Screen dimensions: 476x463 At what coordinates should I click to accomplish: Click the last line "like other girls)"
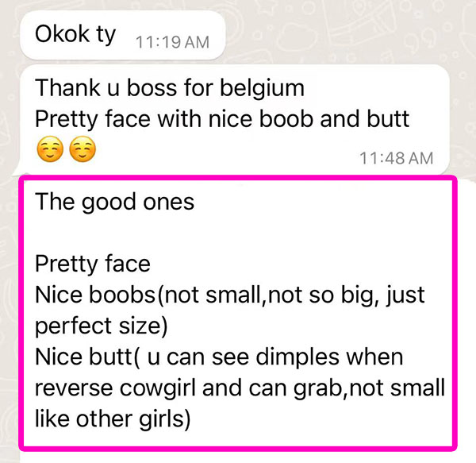coord(113,419)
